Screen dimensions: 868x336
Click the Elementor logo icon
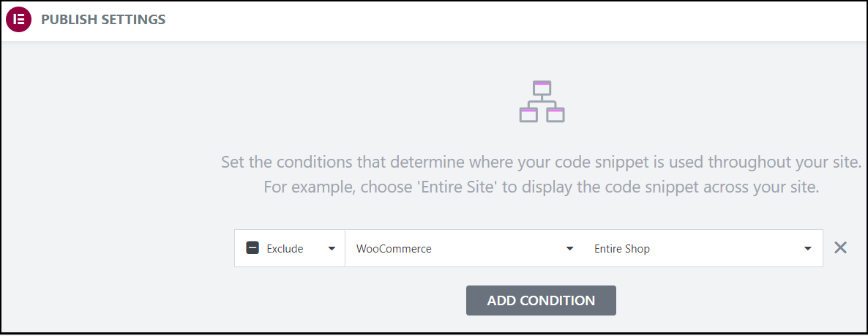(x=19, y=20)
